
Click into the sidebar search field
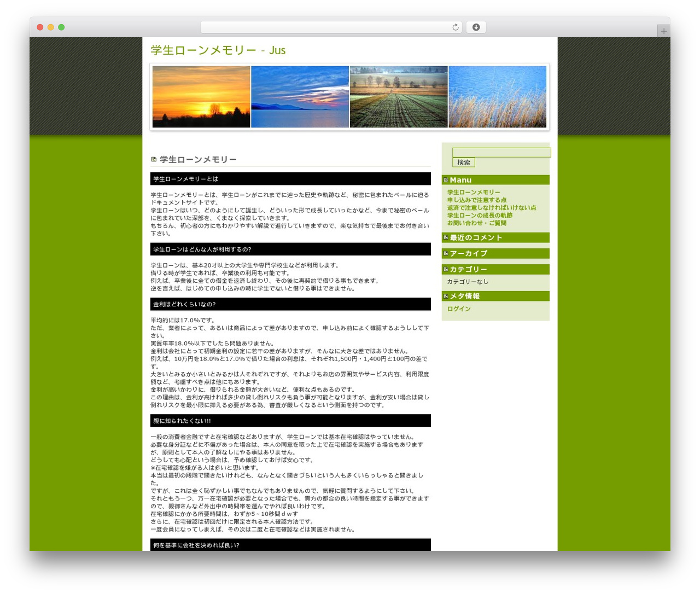(x=501, y=153)
